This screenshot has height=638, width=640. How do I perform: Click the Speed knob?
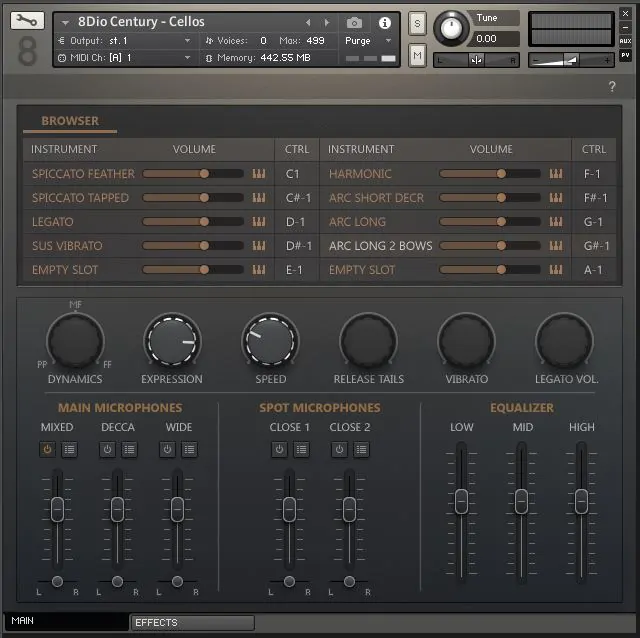270,340
